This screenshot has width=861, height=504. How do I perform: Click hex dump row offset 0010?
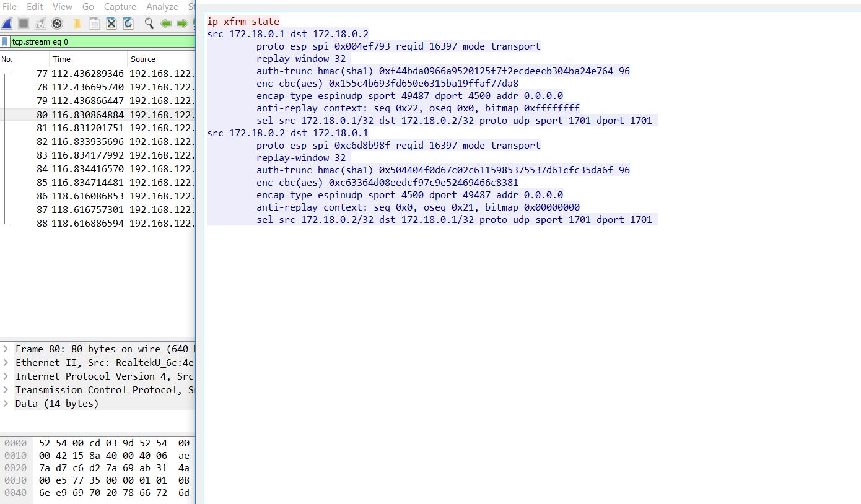coord(97,456)
